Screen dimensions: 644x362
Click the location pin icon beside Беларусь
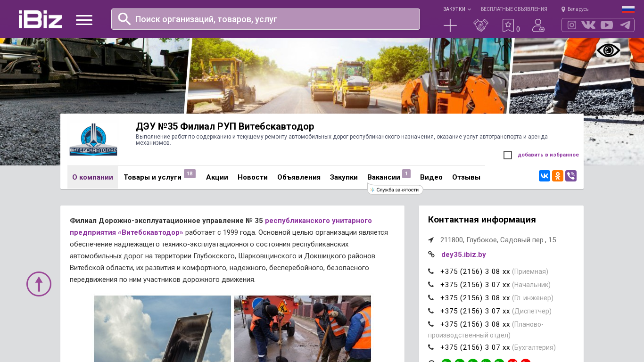tap(563, 9)
